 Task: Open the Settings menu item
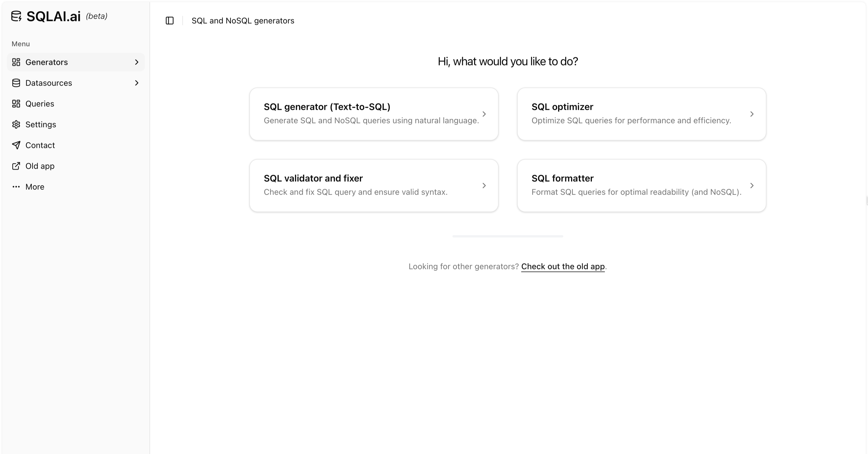pyautogui.click(x=41, y=125)
